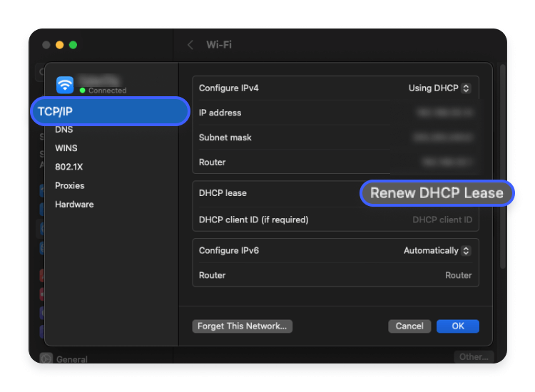Switch to the DNS tab
The width and height of the screenshot is (535, 392).
tap(64, 130)
